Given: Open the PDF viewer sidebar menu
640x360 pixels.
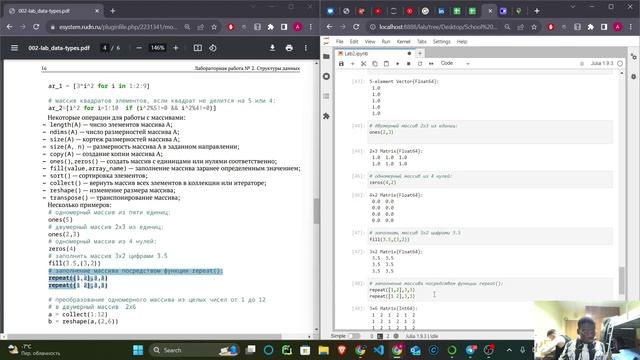Looking at the screenshot, I should [14, 48].
